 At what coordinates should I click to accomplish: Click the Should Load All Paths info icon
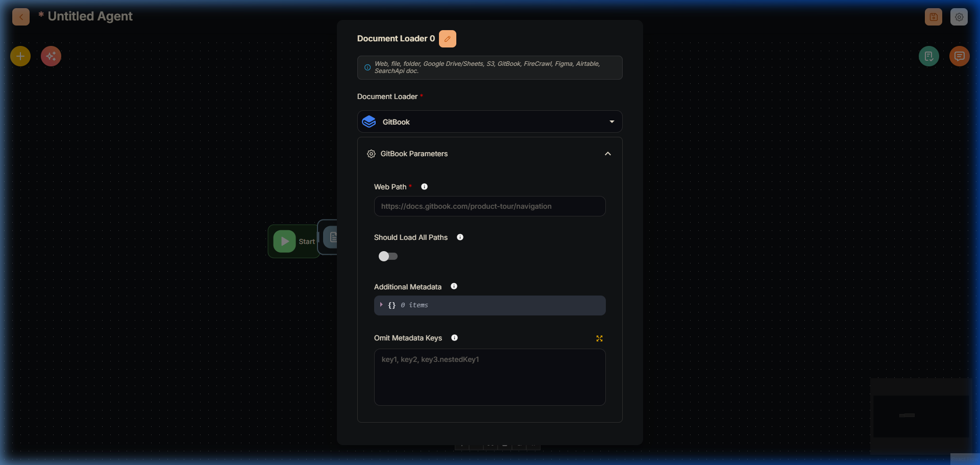click(x=460, y=237)
